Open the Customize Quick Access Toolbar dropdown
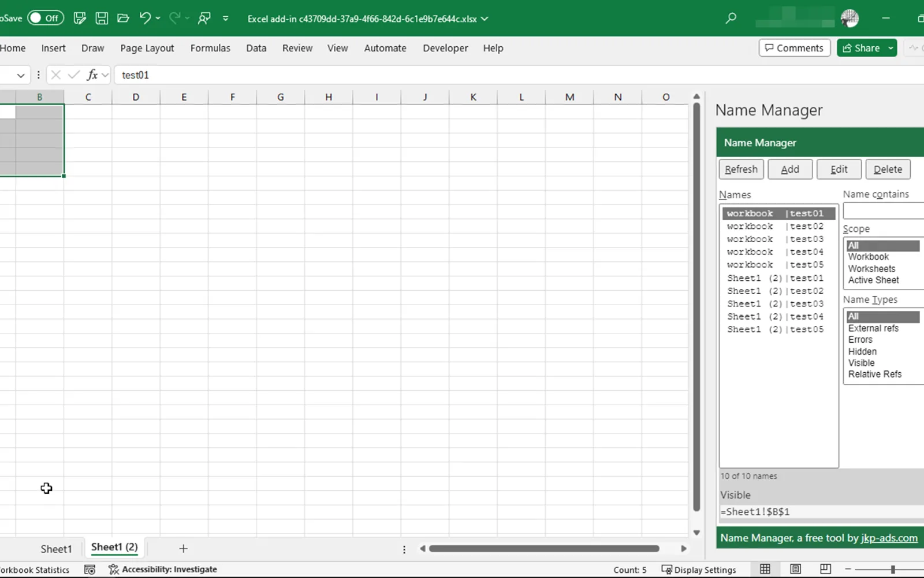Image resolution: width=924 pixels, height=578 pixels. pos(226,18)
